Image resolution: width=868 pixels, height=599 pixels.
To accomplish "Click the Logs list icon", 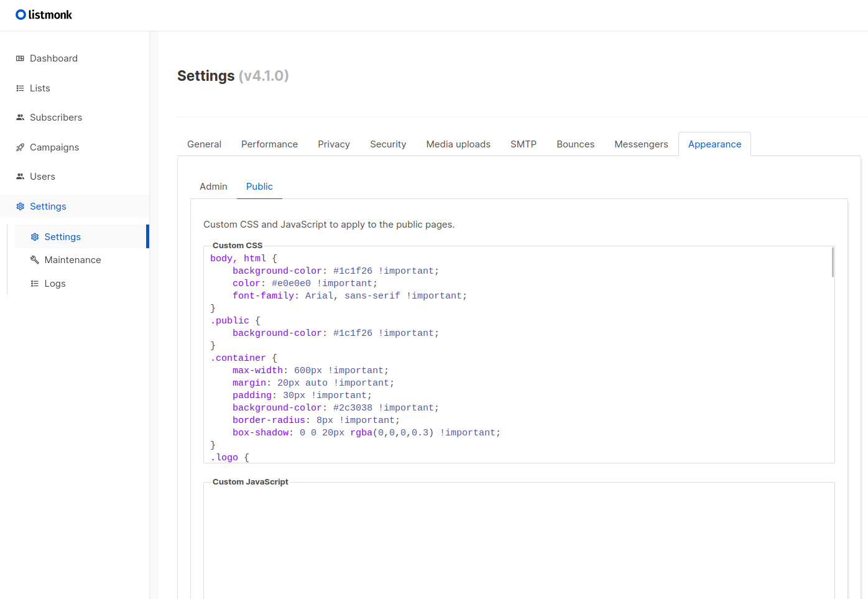I will pos(35,284).
